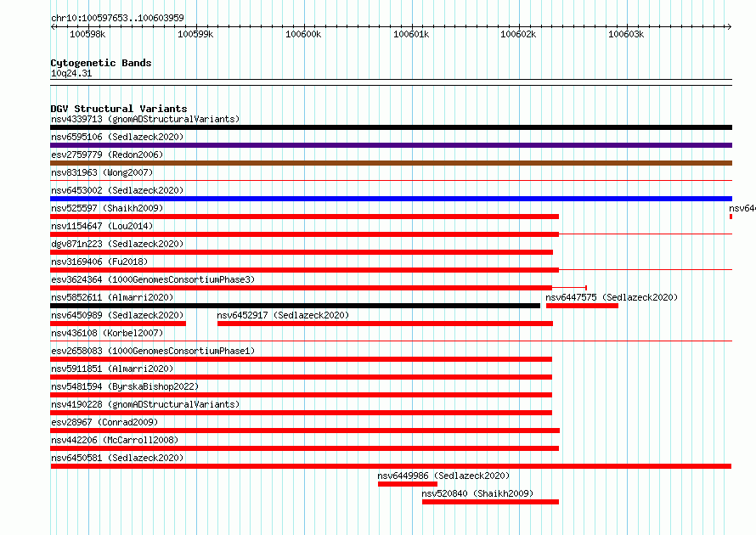Click the nsv6449986 (Sedlazeck2020) label
The image size is (756, 535).
(x=443, y=476)
